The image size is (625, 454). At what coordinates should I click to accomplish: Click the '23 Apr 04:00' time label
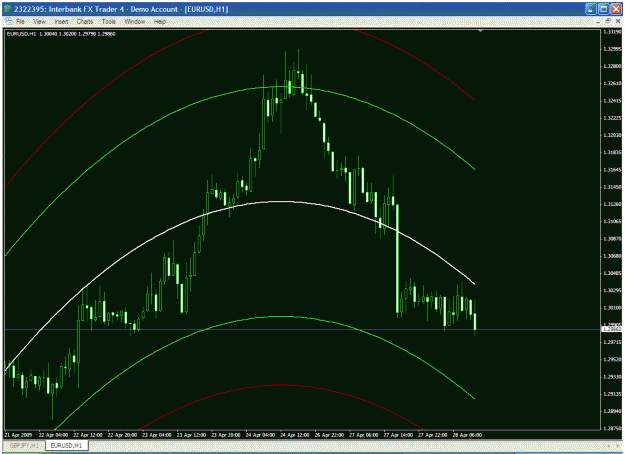(x=157, y=435)
